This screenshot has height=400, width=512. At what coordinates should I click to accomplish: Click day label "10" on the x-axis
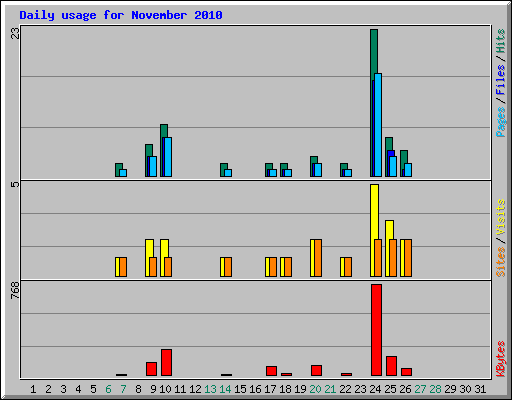(x=165, y=389)
